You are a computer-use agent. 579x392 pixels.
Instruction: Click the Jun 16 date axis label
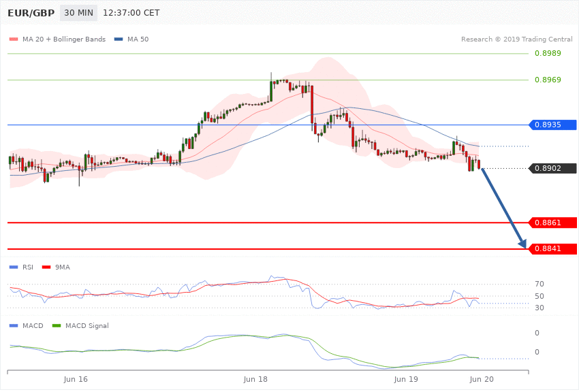coord(76,379)
